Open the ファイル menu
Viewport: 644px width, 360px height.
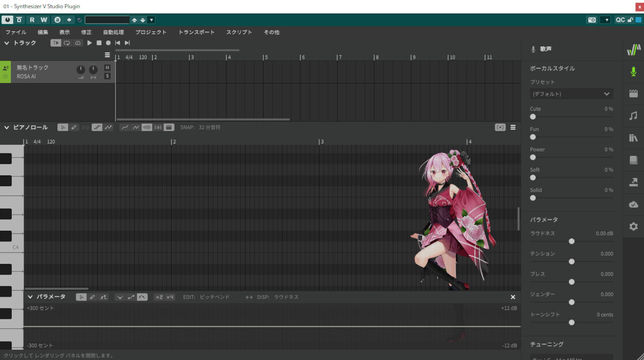tap(16, 32)
